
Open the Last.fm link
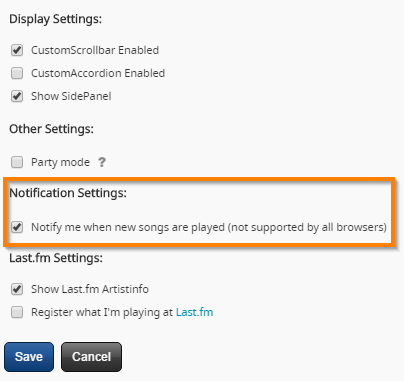pyautogui.click(x=194, y=312)
